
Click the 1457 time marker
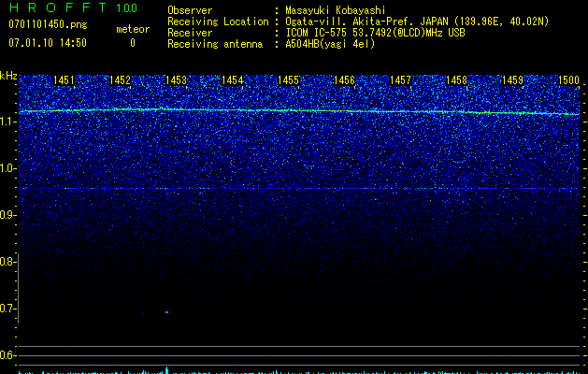tap(400, 80)
